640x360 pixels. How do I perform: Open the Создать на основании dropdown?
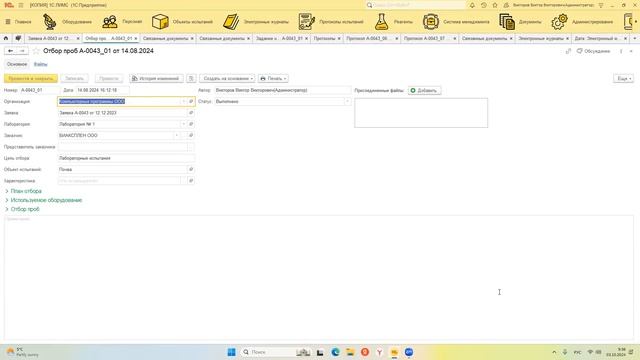point(227,78)
